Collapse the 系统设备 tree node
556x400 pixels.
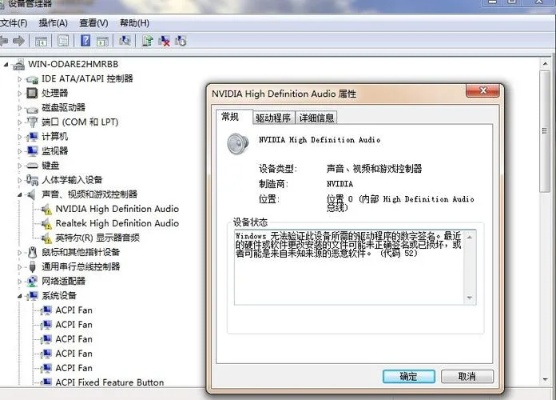[20, 296]
